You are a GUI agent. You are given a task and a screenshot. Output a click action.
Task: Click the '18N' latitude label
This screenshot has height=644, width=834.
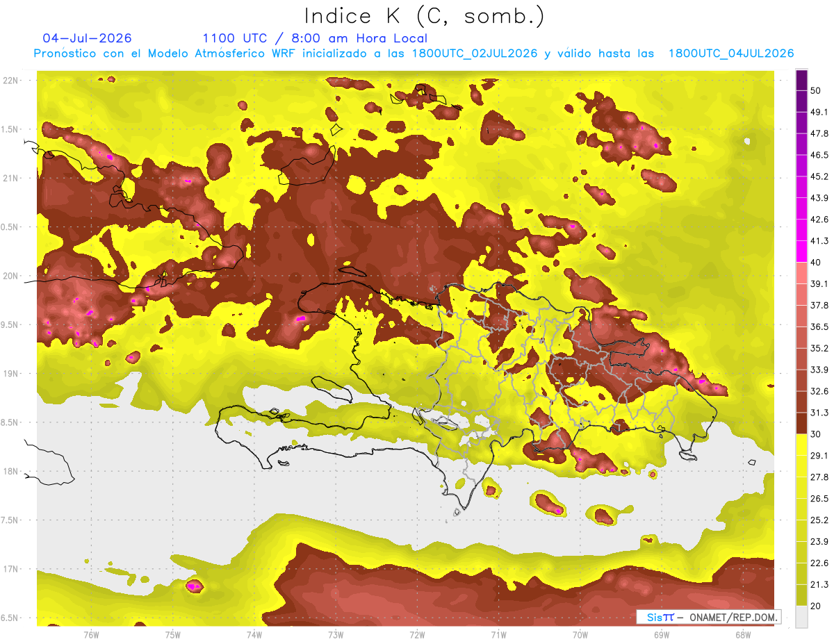tap(10, 472)
